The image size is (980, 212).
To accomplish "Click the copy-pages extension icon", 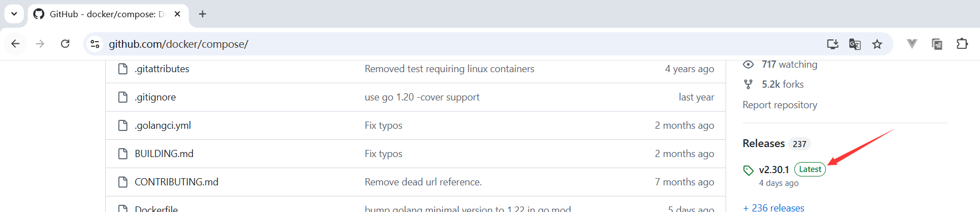I will [937, 44].
